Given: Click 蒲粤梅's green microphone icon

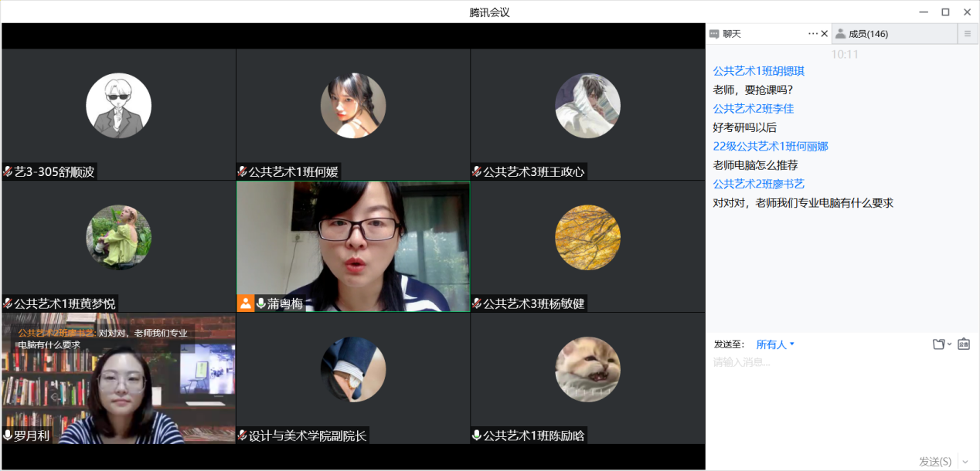Looking at the screenshot, I should [x=261, y=303].
